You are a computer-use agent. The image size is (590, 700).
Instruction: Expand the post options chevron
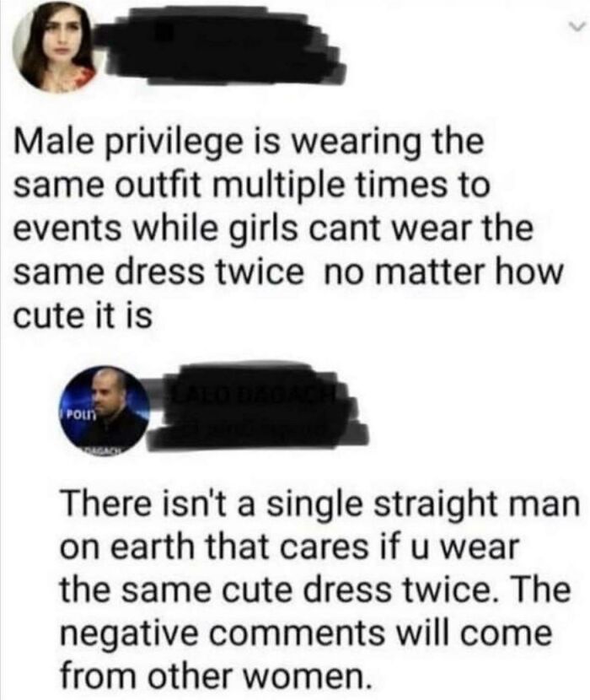(576, 27)
